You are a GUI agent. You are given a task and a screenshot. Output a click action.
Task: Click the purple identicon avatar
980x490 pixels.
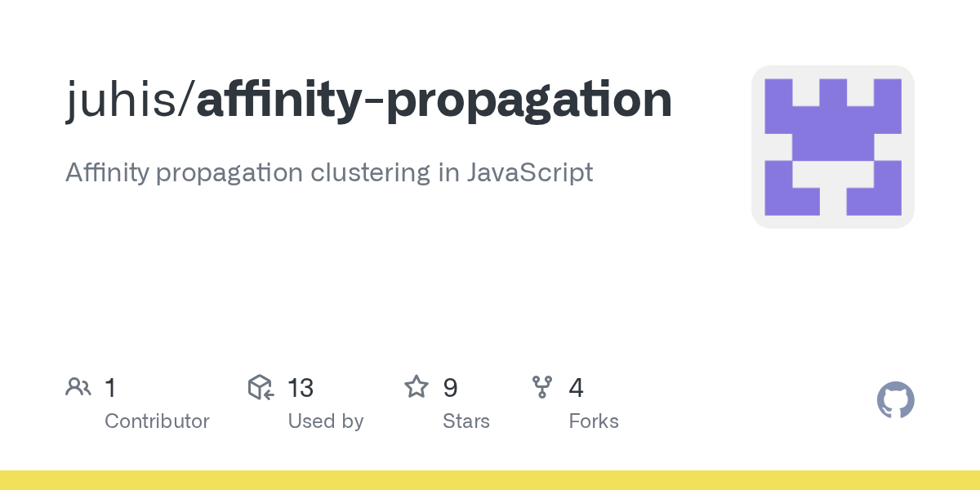(x=833, y=147)
